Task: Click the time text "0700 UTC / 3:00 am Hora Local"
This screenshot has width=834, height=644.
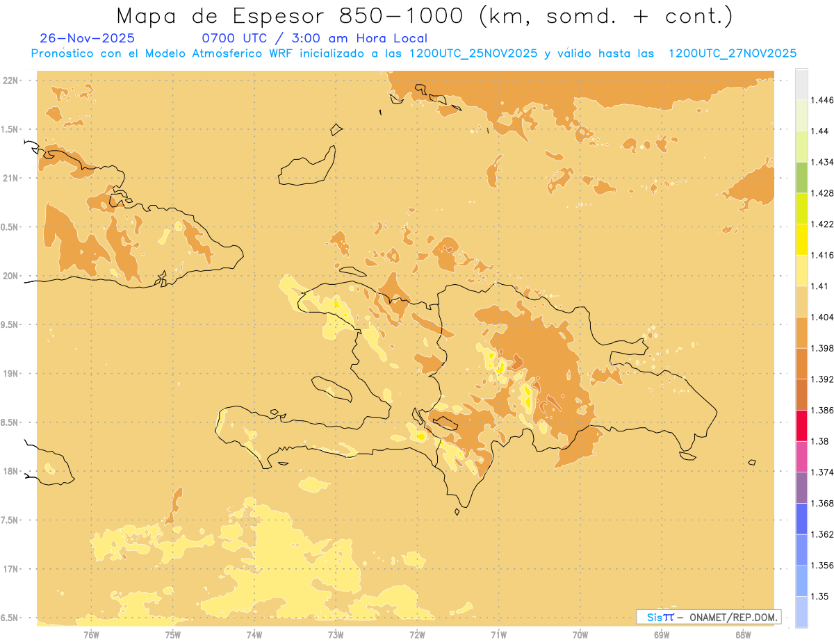Action: pyautogui.click(x=315, y=38)
